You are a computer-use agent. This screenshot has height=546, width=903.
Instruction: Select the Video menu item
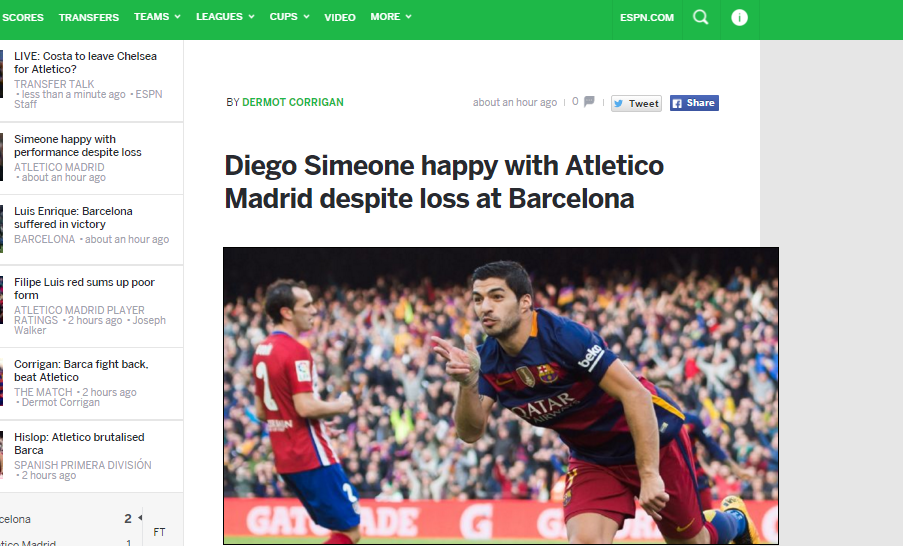340,17
